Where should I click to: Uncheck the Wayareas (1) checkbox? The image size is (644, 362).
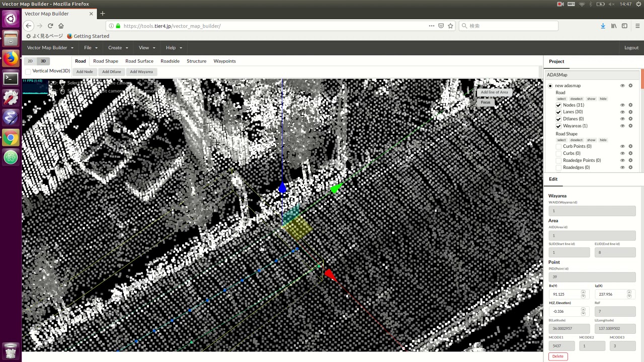558,126
